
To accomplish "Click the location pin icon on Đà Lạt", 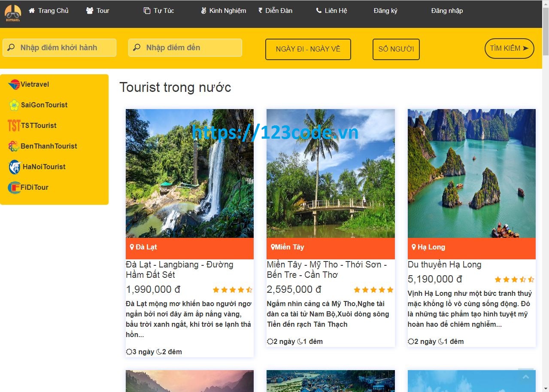I will tap(131, 246).
